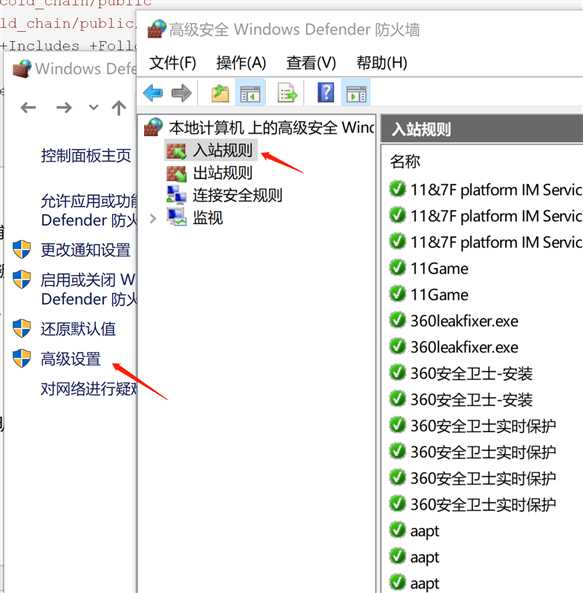Open the 帮助(H) menu
Viewport: 583px width, 593px height.
pos(382,63)
